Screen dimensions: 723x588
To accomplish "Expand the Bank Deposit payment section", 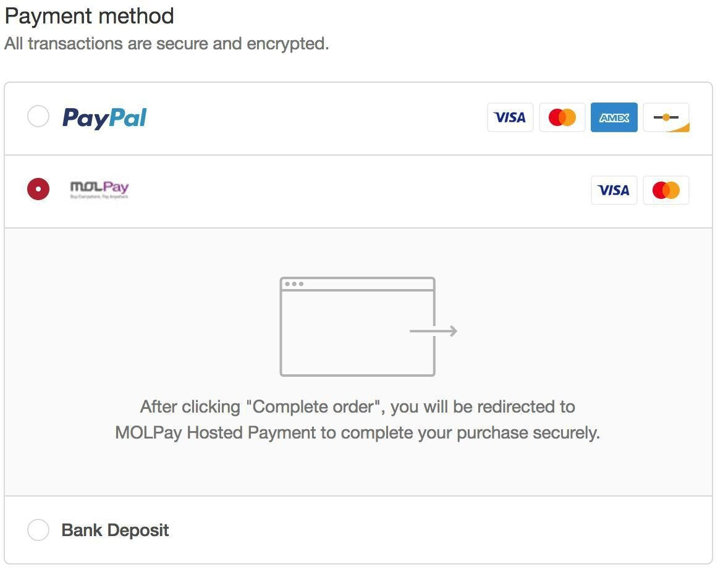I will [x=114, y=529].
